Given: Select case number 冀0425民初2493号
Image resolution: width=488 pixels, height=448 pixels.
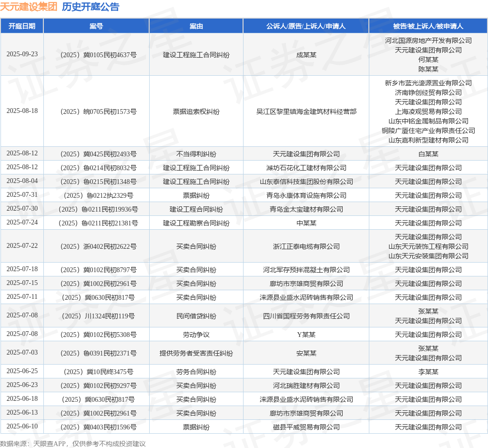Looking at the screenshot, I should pyautogui.click(x=98, y=154).
